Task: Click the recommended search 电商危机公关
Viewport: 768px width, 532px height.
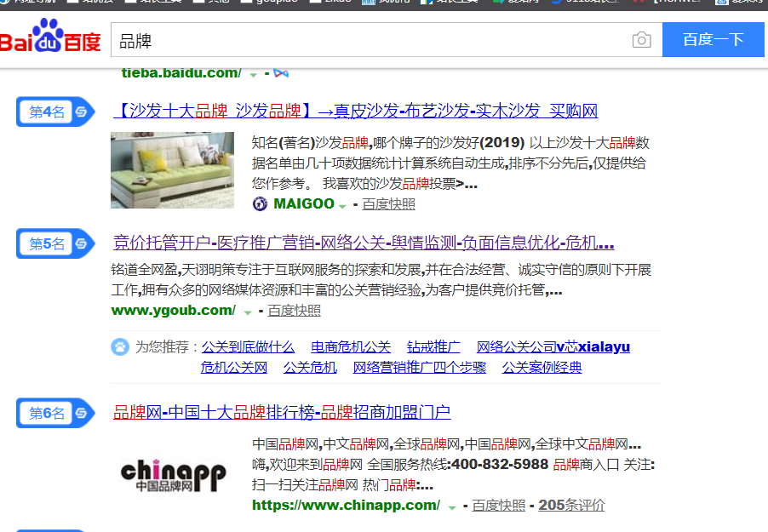Action: pos(351,346)
